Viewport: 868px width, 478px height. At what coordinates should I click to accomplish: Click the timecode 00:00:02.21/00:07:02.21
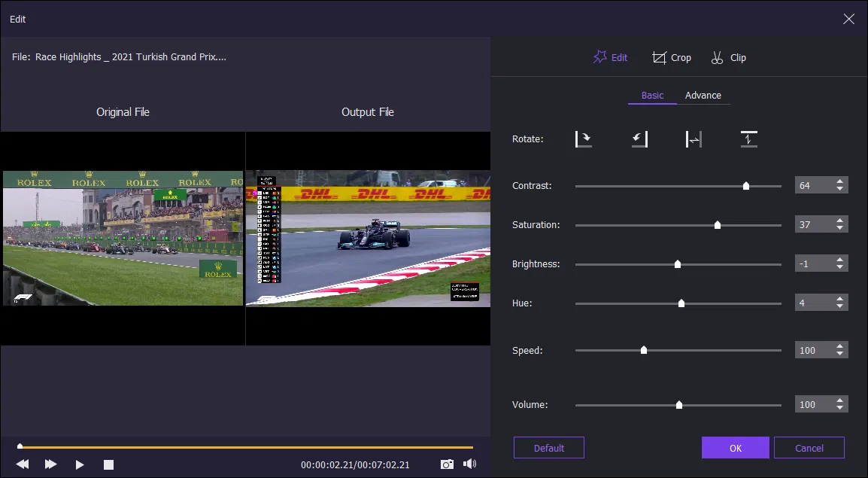pyautogui.click(x=355, y=464)
